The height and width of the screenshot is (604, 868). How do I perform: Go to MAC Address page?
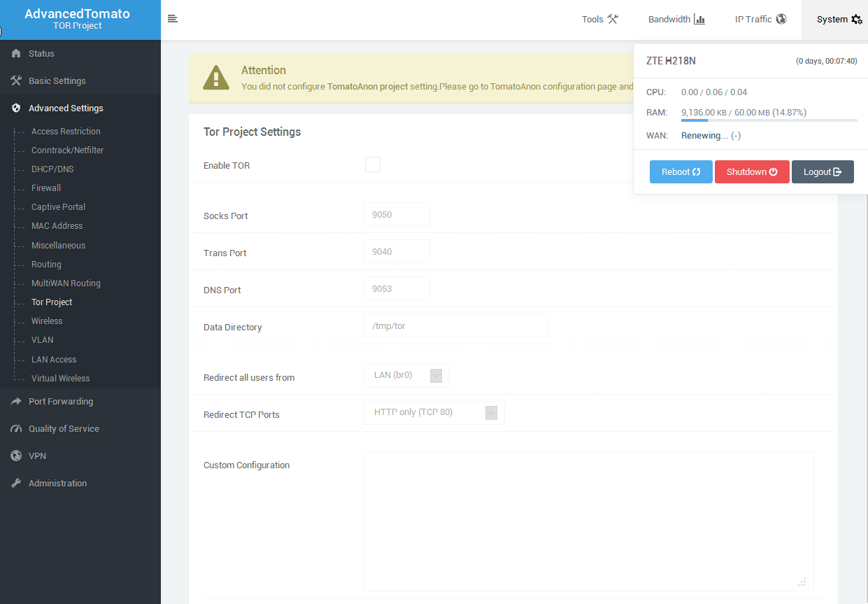coord(57,226)
